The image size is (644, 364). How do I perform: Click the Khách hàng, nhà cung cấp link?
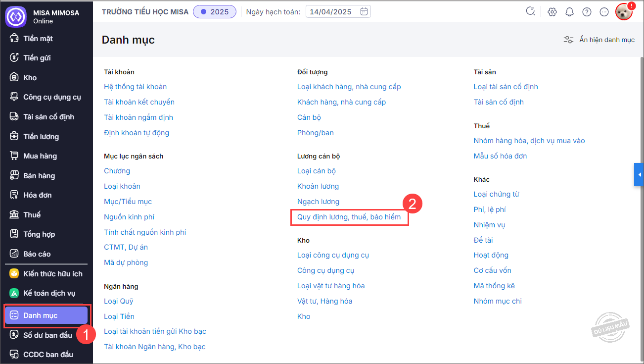(341, 102)
